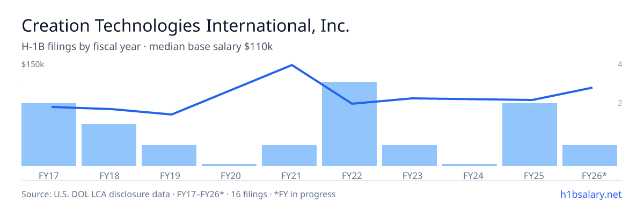Click the FY24 axis label
The image size is (644, 215).
pyautogui.click(x=470, y=175)
